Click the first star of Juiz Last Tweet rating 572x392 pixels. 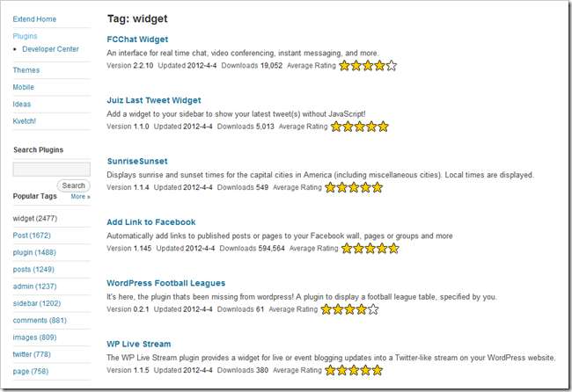pyautogui.click(x=337, y=127)
